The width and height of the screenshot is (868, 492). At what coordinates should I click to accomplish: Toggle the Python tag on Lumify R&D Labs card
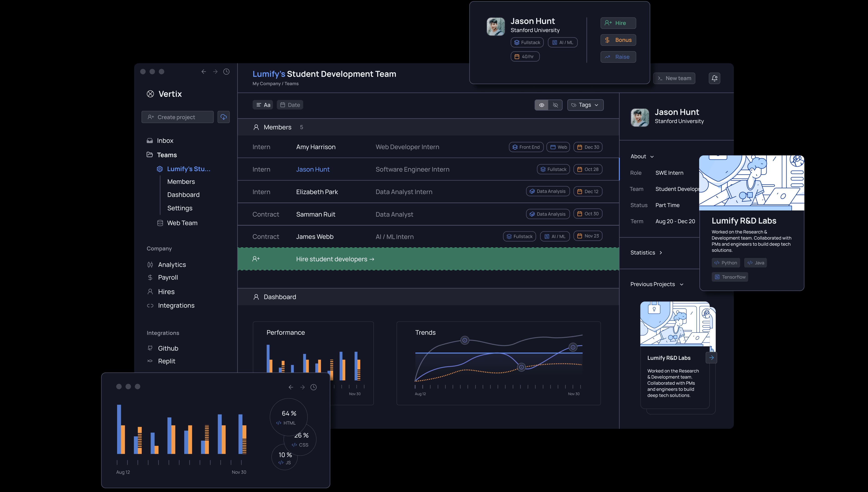point(726,263)
